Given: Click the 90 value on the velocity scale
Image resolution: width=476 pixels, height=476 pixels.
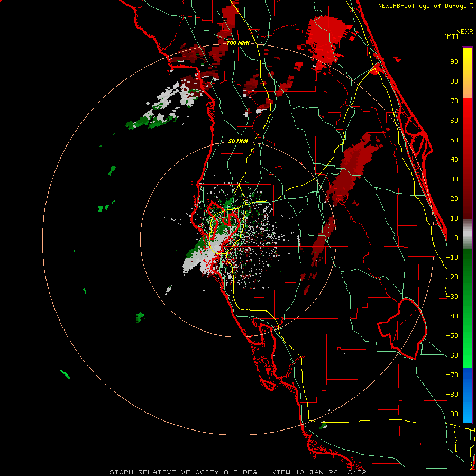Looking at the screenshot, I should pos(454,62).
